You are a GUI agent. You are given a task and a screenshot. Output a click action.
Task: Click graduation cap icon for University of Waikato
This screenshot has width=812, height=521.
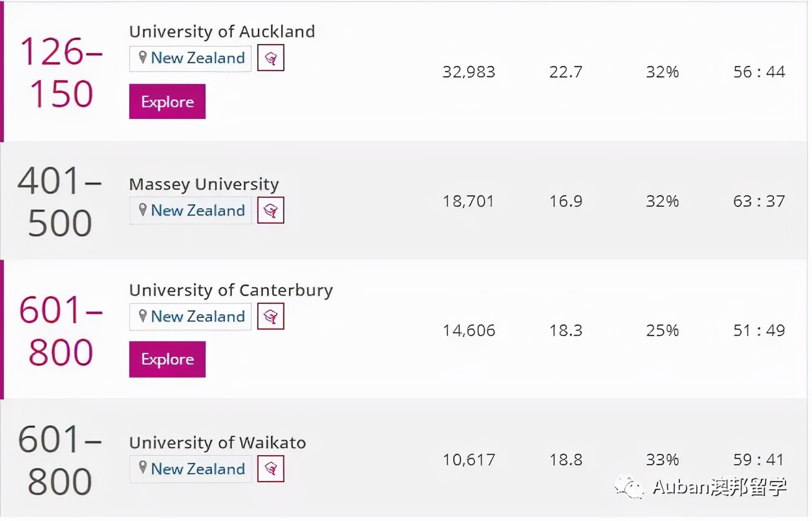tap(271, 469)
